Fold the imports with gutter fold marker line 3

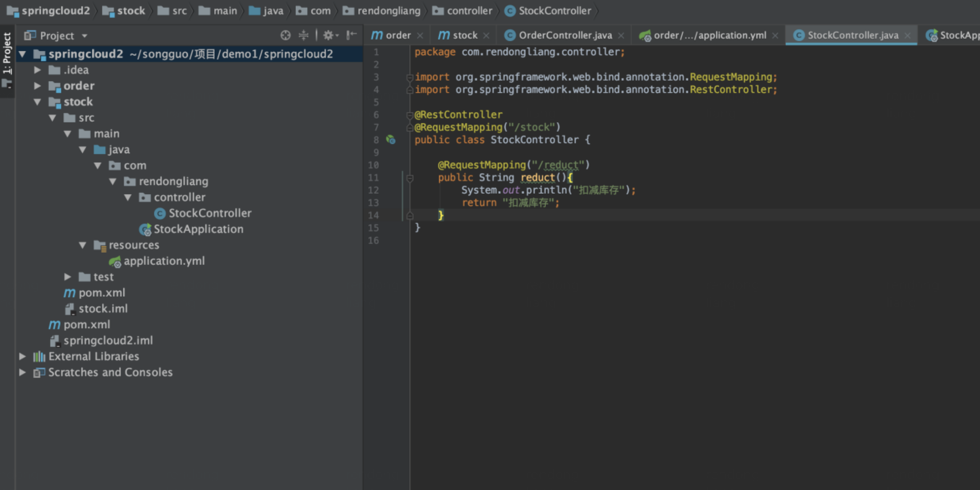pyautogui.click(x=410, y=77)
